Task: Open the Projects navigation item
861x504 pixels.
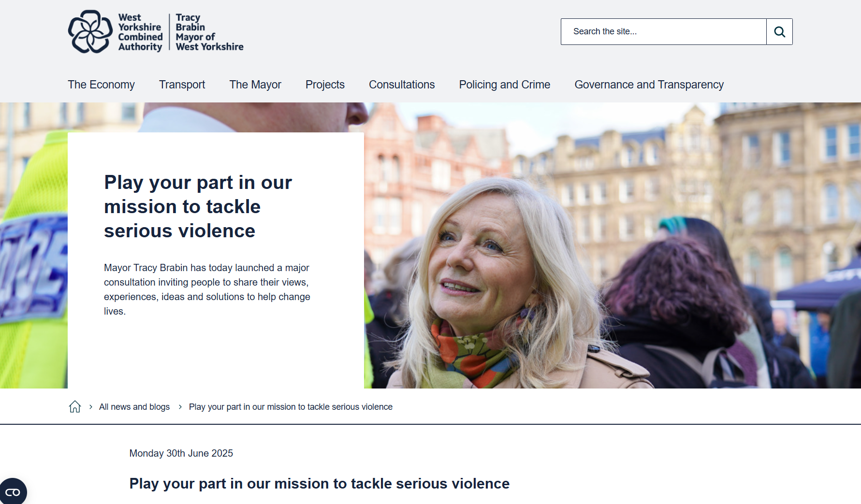Action: [x=325, y=85]
